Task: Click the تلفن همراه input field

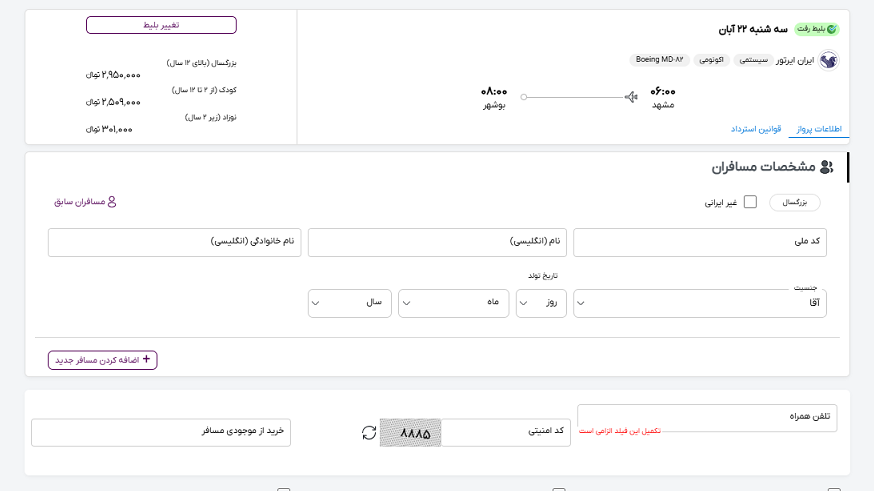Action: (x=707, y=417)
